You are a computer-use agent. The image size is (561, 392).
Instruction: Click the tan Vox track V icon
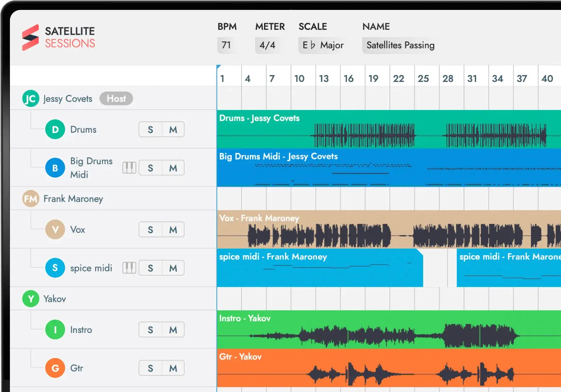pyautogui.click(x=55, y=230)
